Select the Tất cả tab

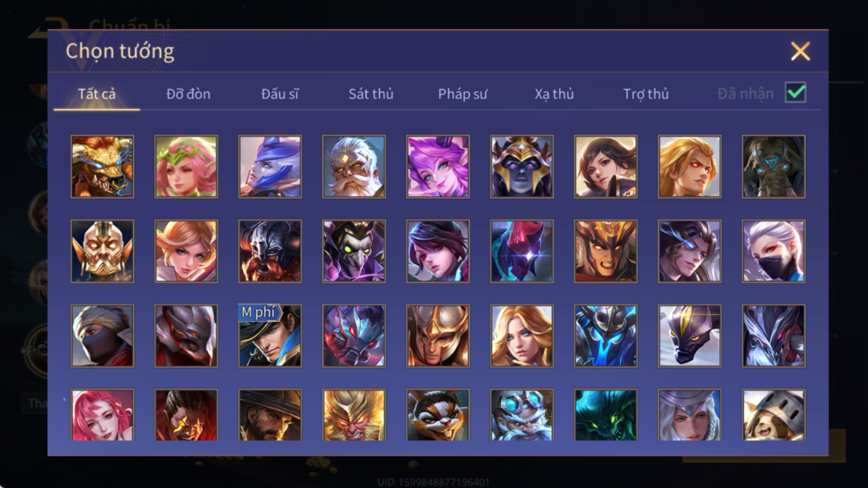[97, 94]
